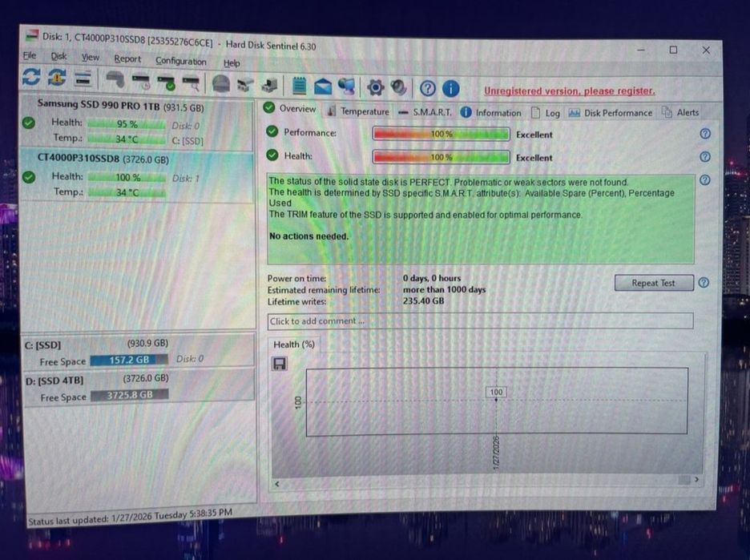Click green check icon of CT4000P310SSD8 disk
The image size is (750, 560).
click(29, 177)
